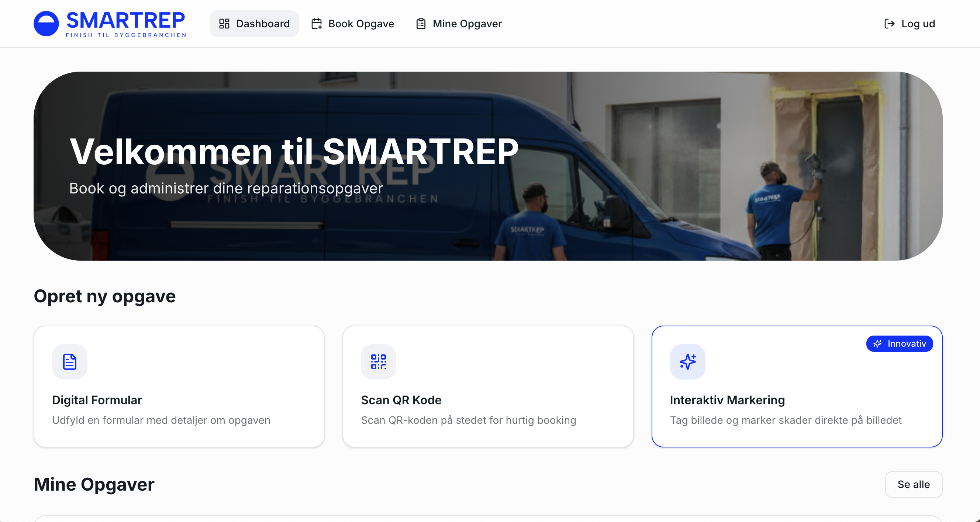
Task: Click the Mine Opgaver section heading
Action: 94,484
